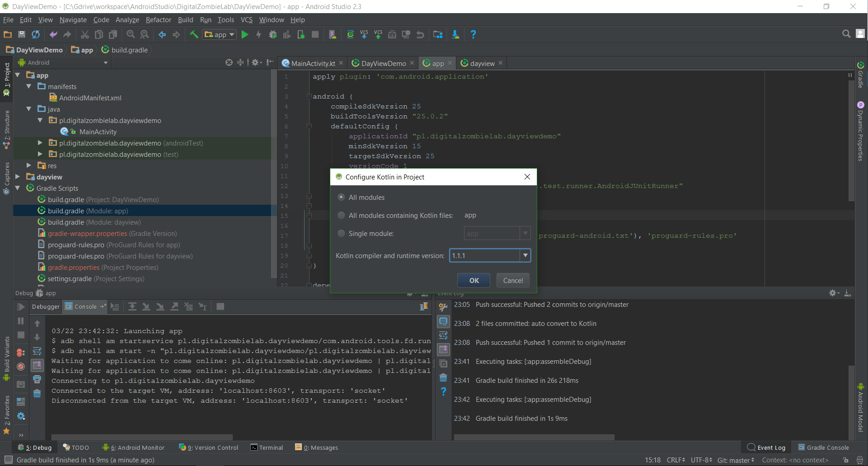
Task: Click OK in Configure Kotlin dialog
Action: (x=474, y=280)
